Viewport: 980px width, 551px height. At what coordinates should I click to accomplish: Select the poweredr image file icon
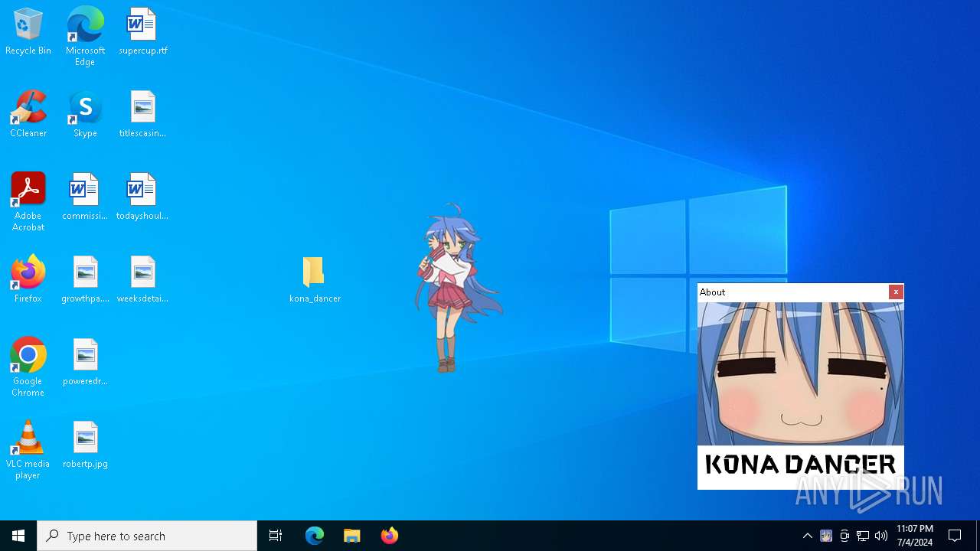point(85,362)
